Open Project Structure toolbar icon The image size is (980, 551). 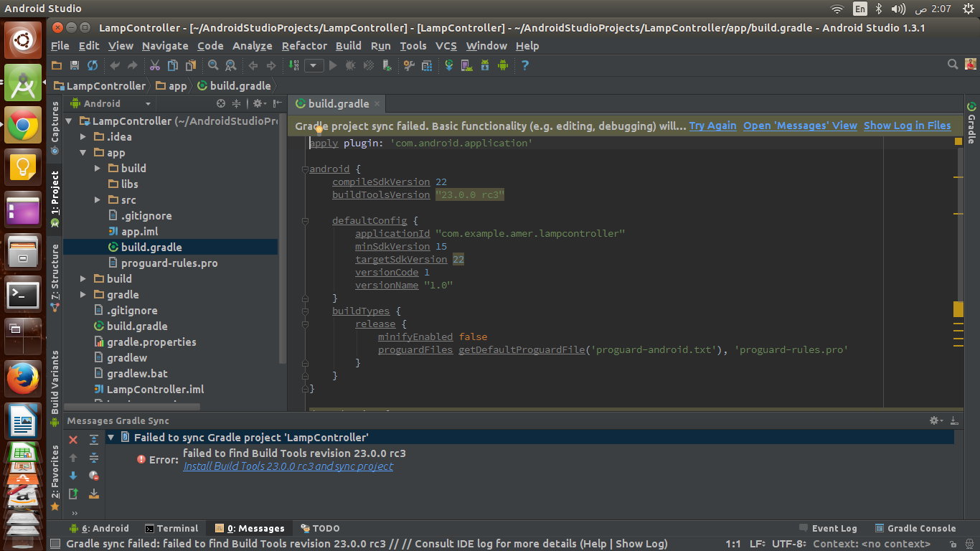[x=427, y=65]
